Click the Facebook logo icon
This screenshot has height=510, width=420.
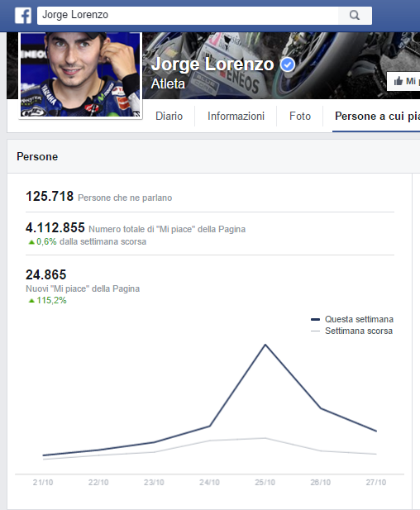[23, 16]
